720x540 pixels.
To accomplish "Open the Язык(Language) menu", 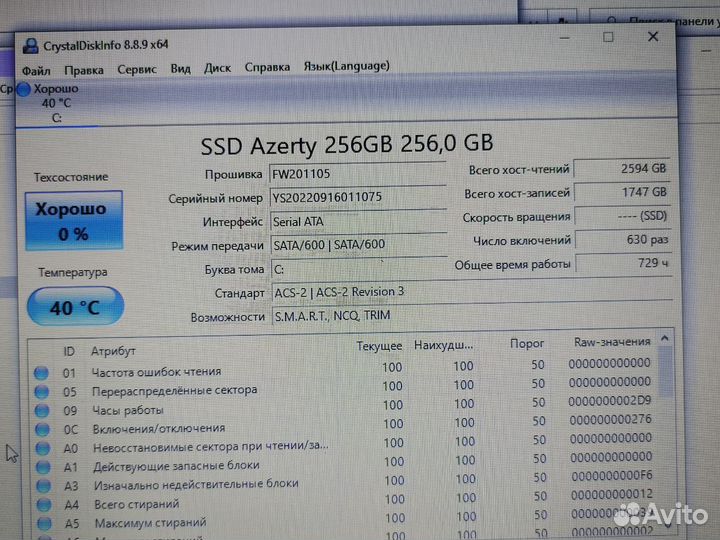I will point(346,66).
